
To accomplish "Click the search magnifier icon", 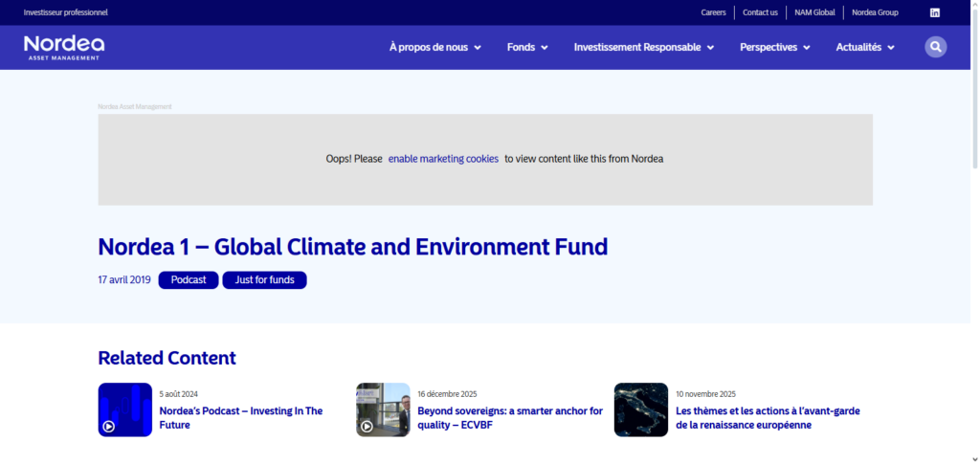I will tap(936, 47).
